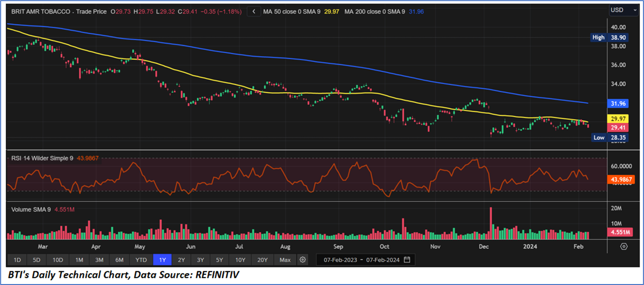Select the 6M time range
Image resolution: width=644 pixels, height=285 pixels.
point(119,260)
